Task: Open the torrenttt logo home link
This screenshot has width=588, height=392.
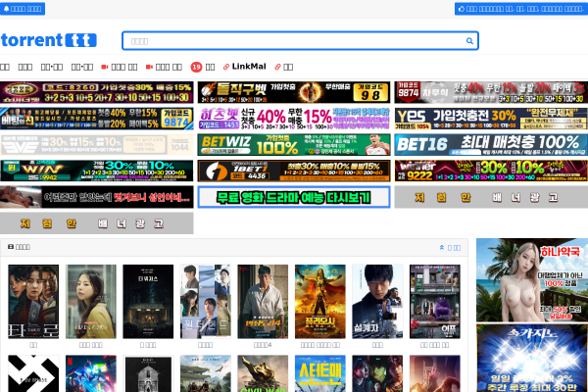Action: click(49, 40)
